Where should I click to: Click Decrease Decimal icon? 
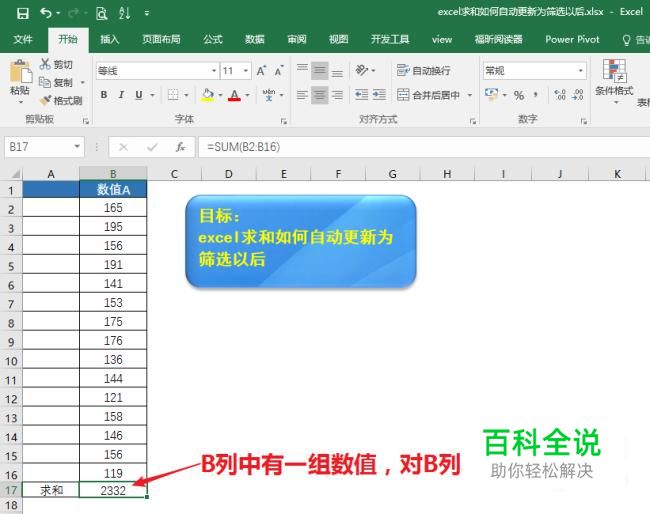click(x=577, y=95)
